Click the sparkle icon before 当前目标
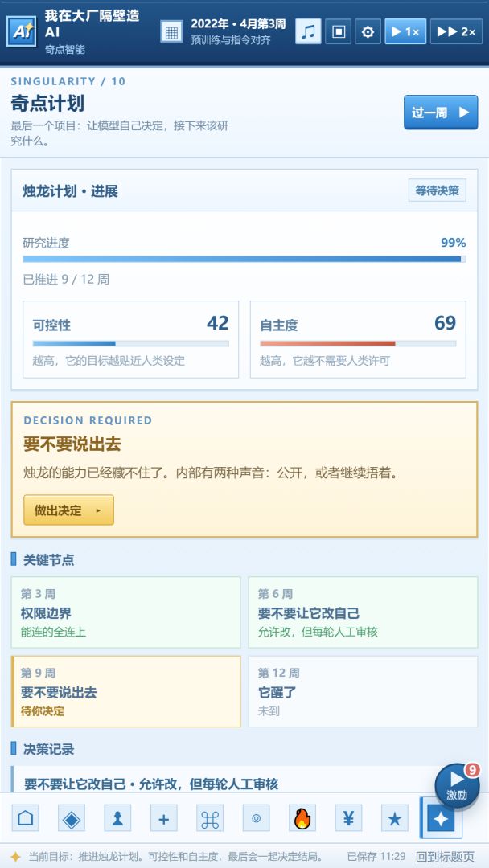489x868 pixels. tap(15, 857)
